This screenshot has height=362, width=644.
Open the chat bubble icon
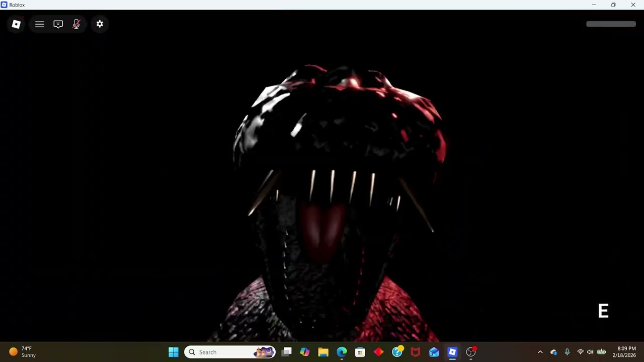pyautogui.click(x=58, y=24)
